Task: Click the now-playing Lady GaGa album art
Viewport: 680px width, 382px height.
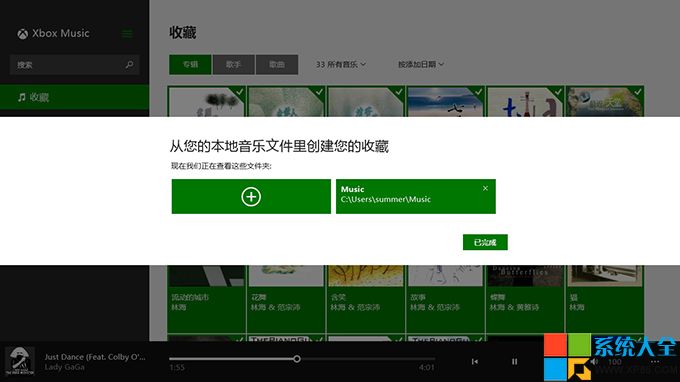Action: [x=20, y=361]
